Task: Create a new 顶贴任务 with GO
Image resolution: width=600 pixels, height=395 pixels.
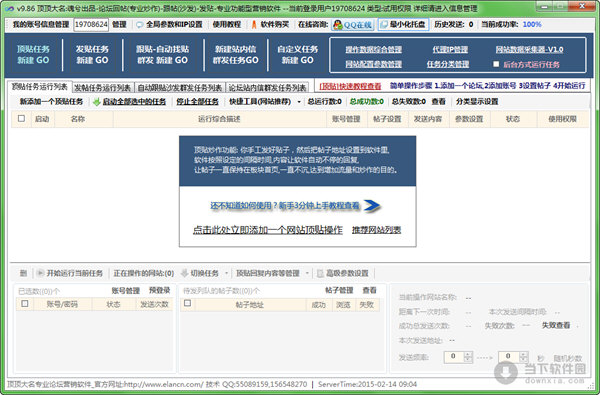Action: click(x=33, y=55)
